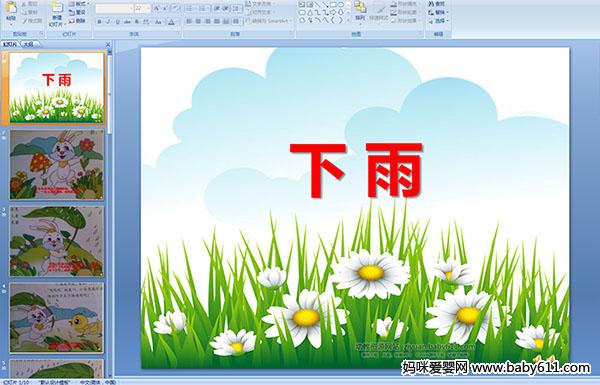
Task: Toggle Italic formatting
Action: point(108,22)
